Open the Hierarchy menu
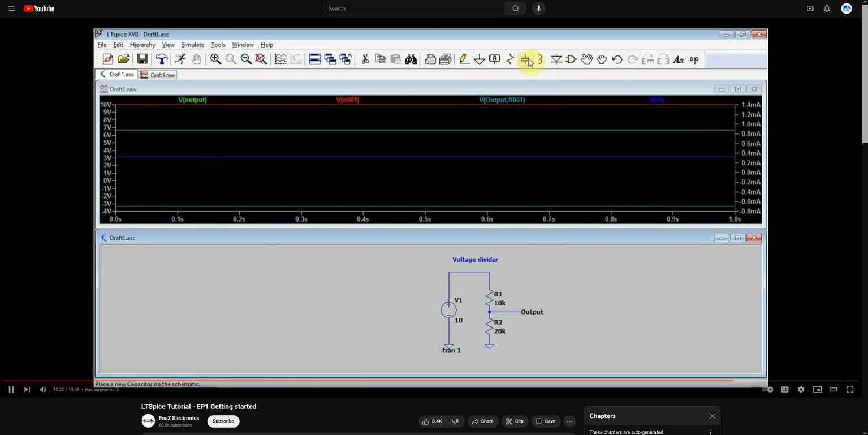 tap(142, 45)
